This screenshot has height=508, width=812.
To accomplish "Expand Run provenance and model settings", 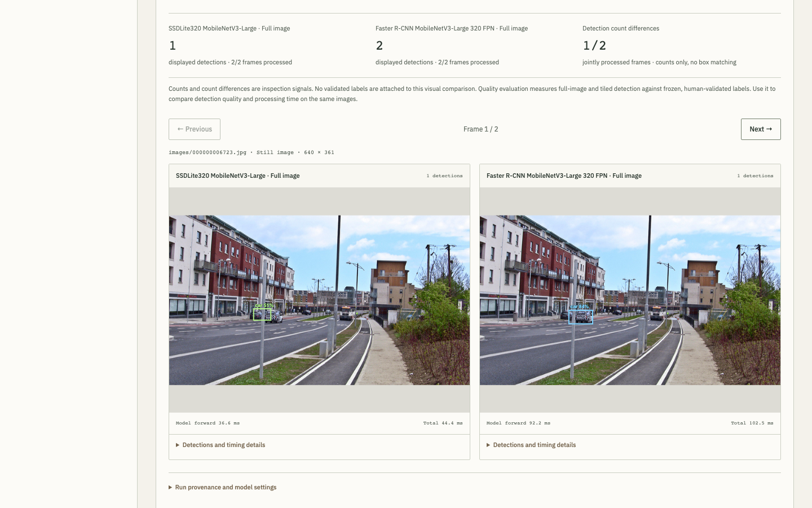I will tap(223, 487).
